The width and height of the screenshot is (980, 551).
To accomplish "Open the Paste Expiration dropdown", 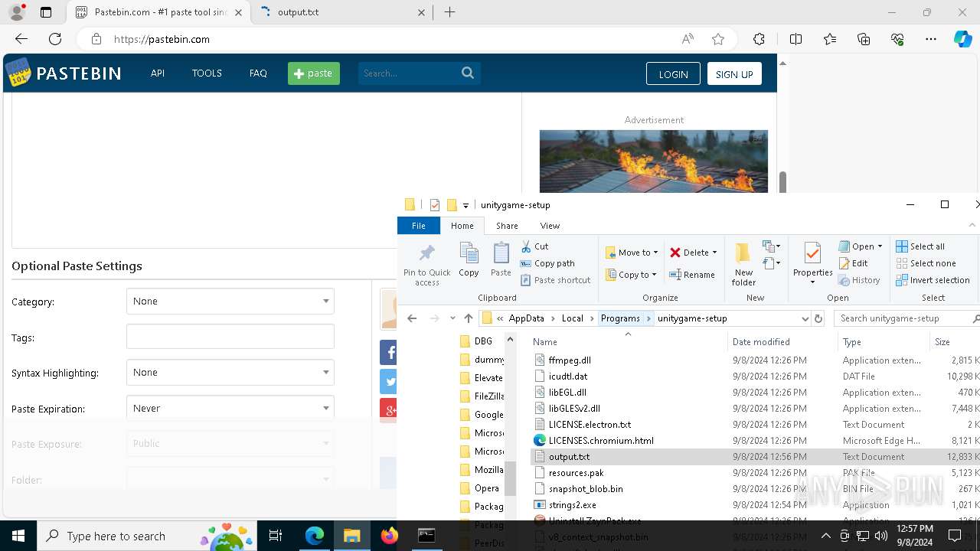I will click(x=230, y=408).
